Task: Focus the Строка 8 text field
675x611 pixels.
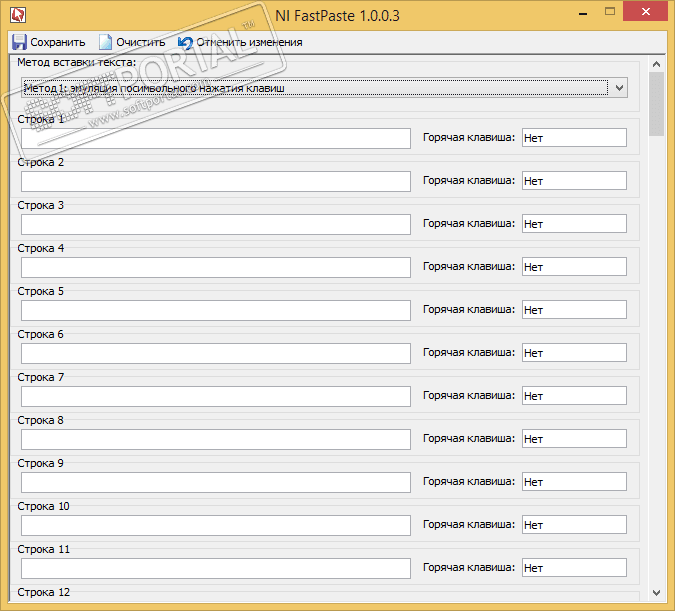Action: pos(216,440)
